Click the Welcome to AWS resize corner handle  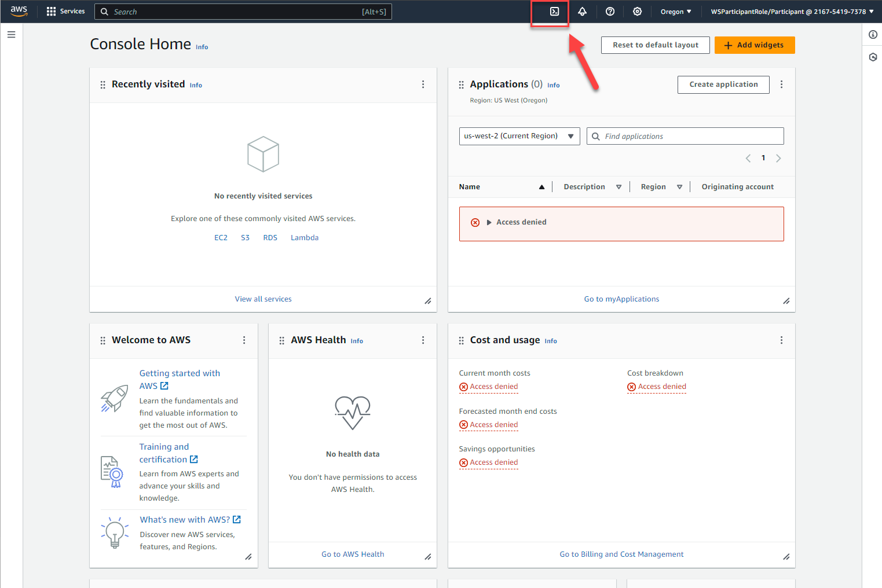(248, 557)
